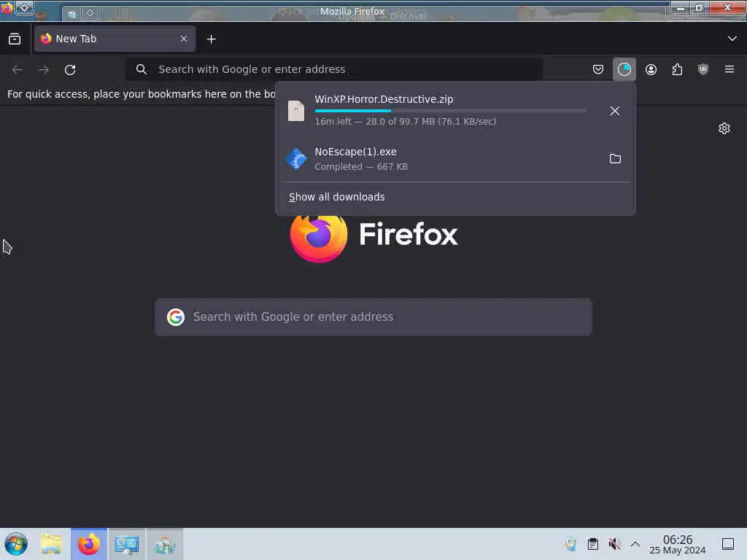Open the New Tab personalize gear
The image size is (747, 560).
click(x=724, y=128)
